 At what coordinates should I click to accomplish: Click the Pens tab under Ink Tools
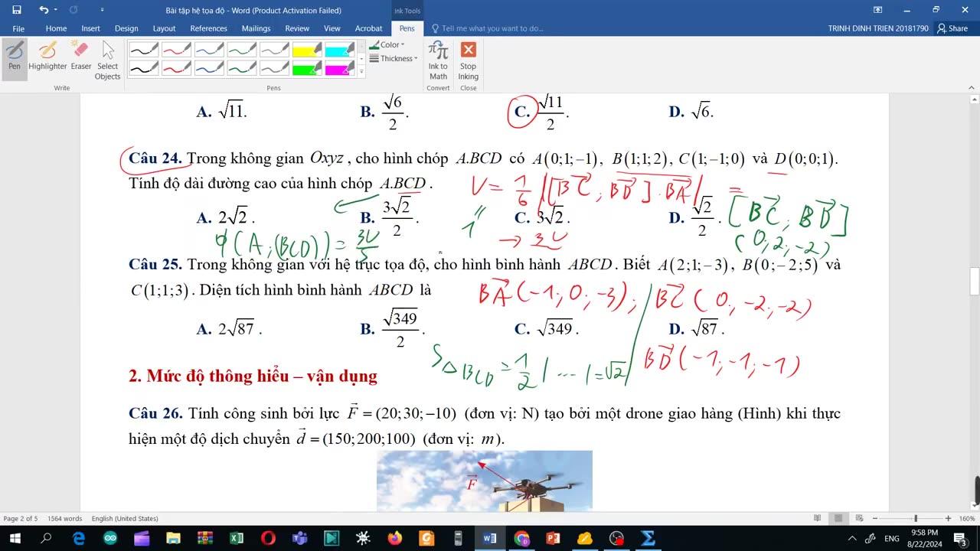pyautogui.click(x=407, y=28)
